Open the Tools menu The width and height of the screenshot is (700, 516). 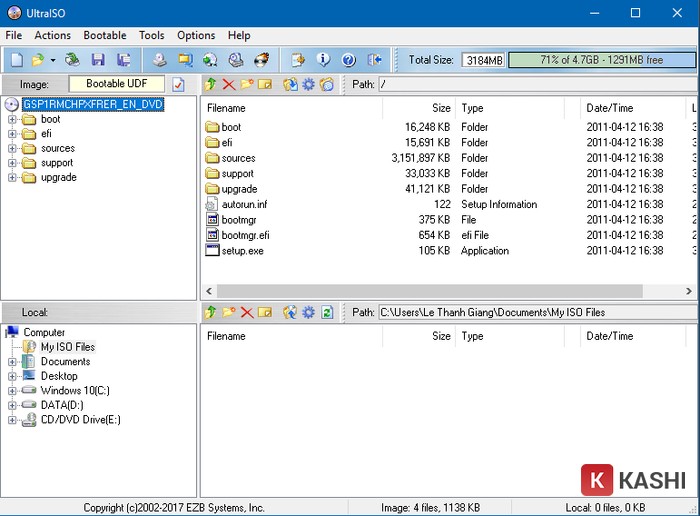click(x=152, y=35)
